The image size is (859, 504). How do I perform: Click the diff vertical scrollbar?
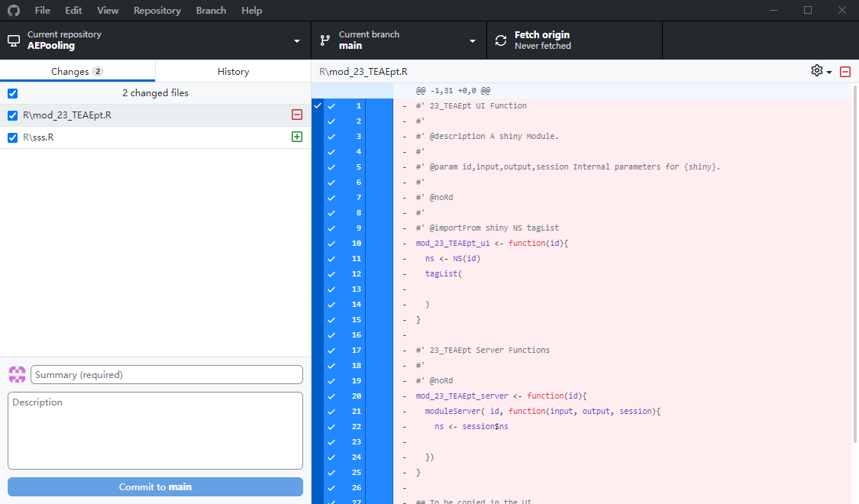(855, 264)
